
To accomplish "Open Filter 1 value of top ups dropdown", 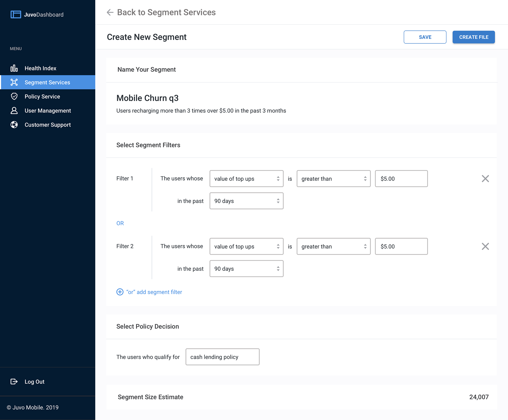I will coord(246,179).
